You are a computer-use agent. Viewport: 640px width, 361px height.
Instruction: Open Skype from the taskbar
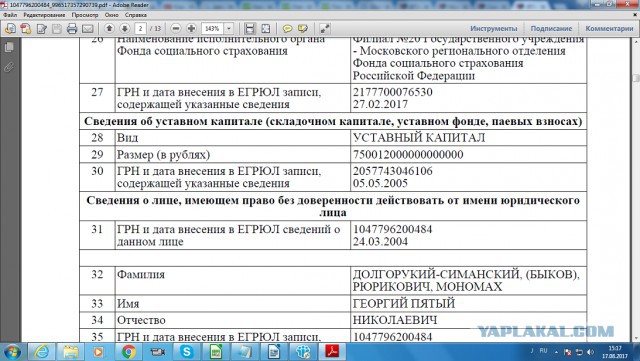187,352
